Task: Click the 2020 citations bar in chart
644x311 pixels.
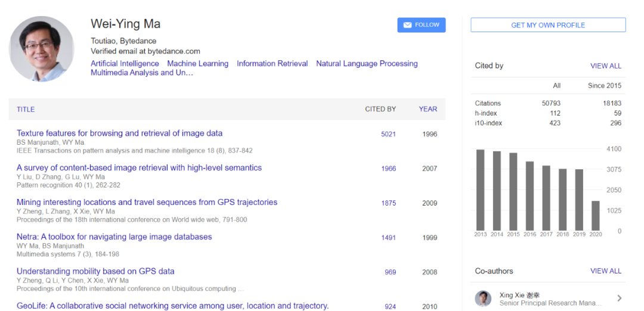Action: click(596, 216)
